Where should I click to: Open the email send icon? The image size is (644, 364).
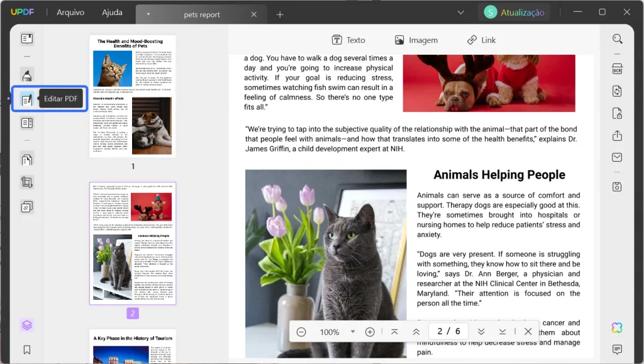tap(617, 157)
